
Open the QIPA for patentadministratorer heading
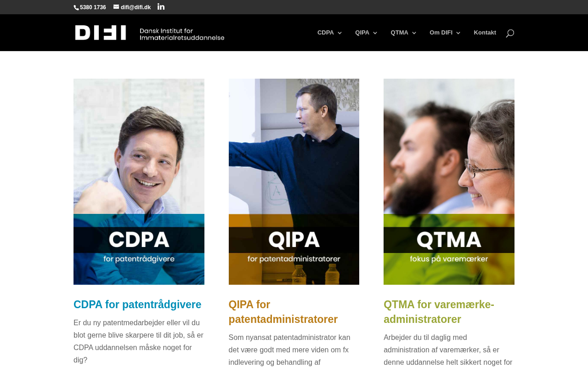tap(283, 312)
